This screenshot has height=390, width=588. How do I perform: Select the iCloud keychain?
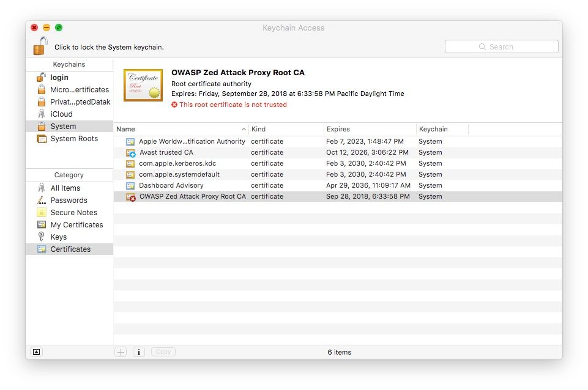69,114
